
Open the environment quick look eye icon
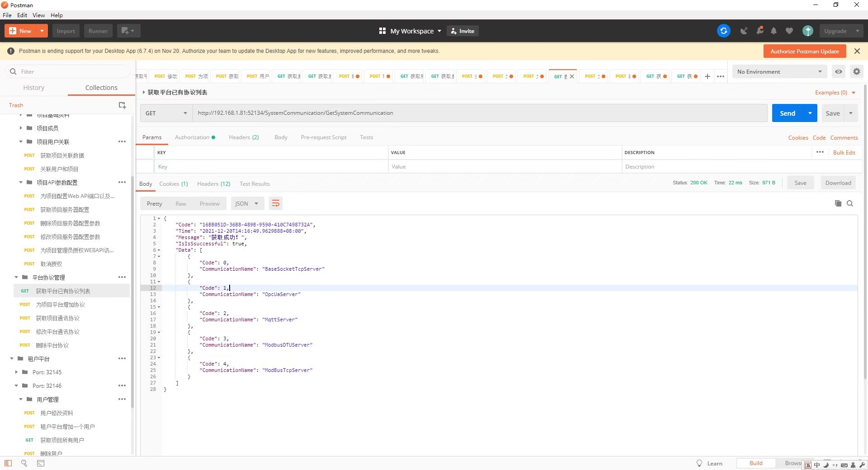pyautogui.click(x=838, y=71)
